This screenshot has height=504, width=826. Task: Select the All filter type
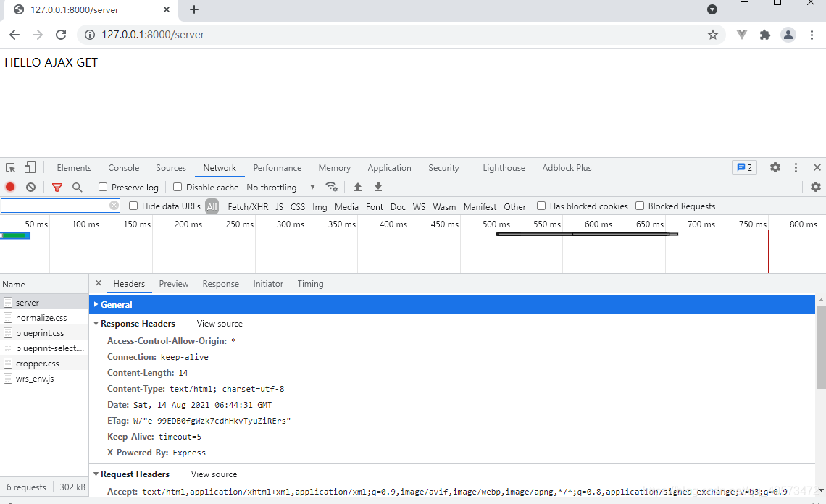tap(212, 206)
